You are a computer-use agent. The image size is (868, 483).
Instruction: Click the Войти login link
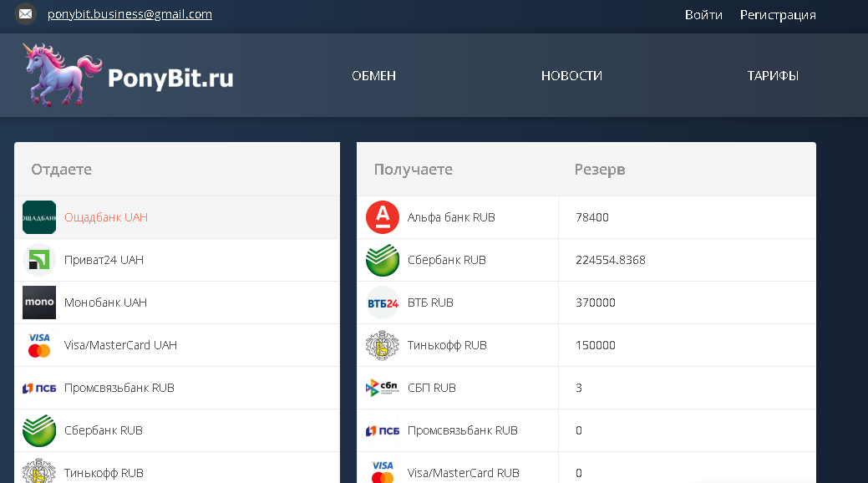[x=703, y=15]
